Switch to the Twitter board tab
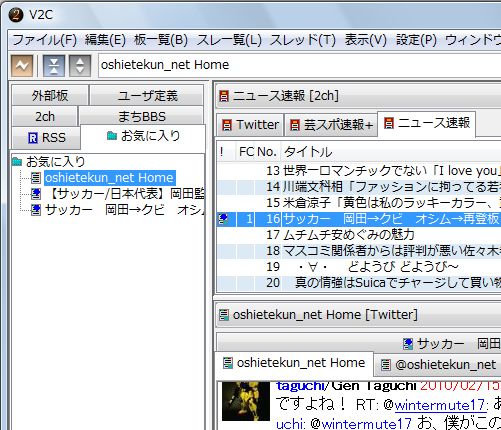The image size is (501, 430). pos(250,125)
